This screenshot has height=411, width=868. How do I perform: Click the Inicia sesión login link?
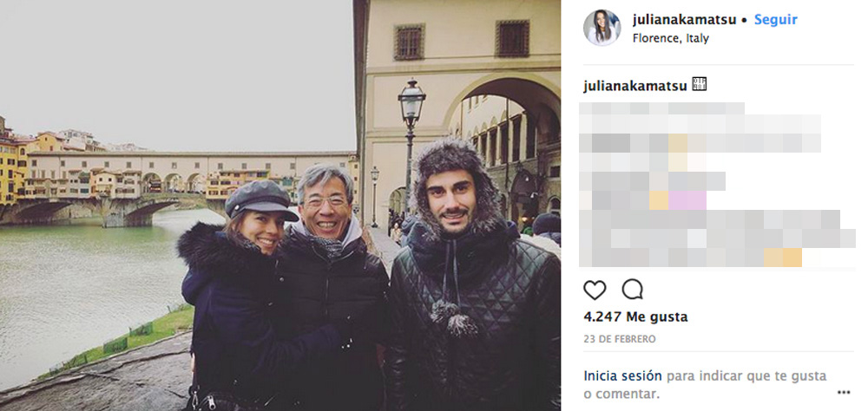622,376
